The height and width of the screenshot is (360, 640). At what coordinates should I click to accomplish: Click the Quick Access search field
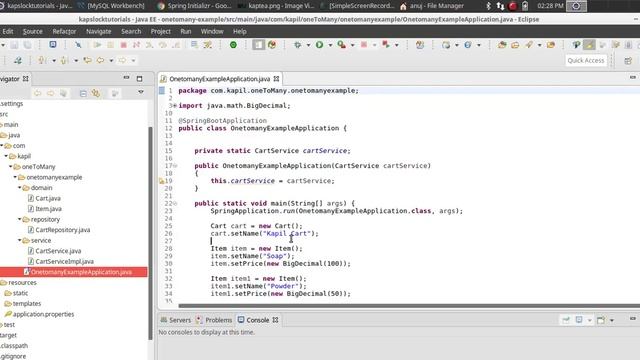tap(586, 60)
